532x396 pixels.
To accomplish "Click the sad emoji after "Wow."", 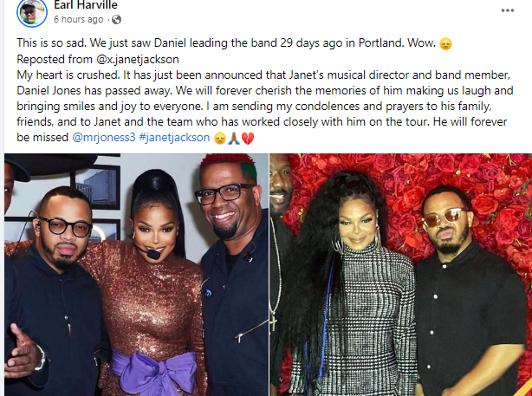I will tap(445, 44).
